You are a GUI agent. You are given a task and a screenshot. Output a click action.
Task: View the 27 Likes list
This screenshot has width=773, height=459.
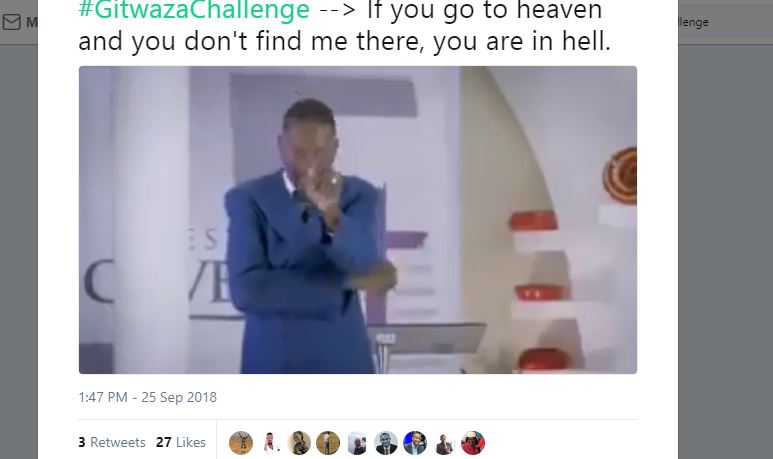pyautogui.click(x=181, y=442)
